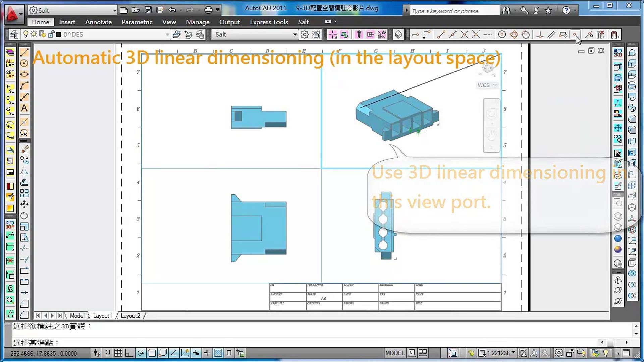This screenshot has height=362, width=644.
Task: Open the Express Tools ribbon menu
Action: pyautogui.click(x=269, y=22)
